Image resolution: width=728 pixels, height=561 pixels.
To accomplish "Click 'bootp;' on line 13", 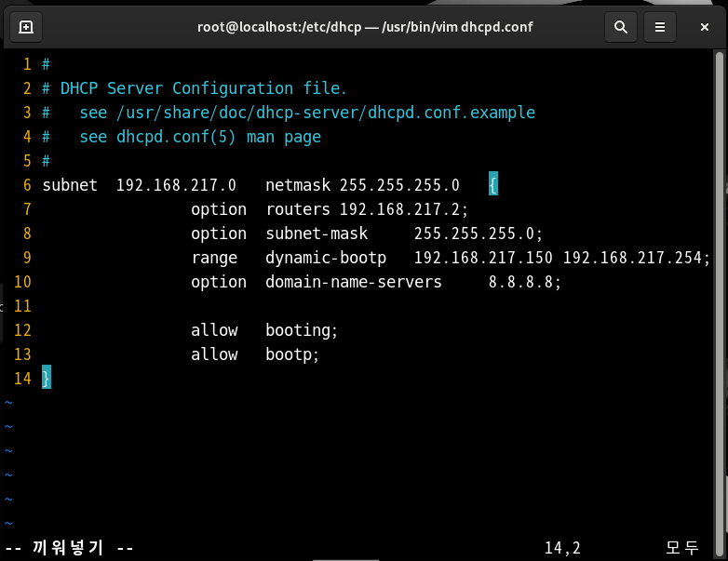I will pos(292,354).
